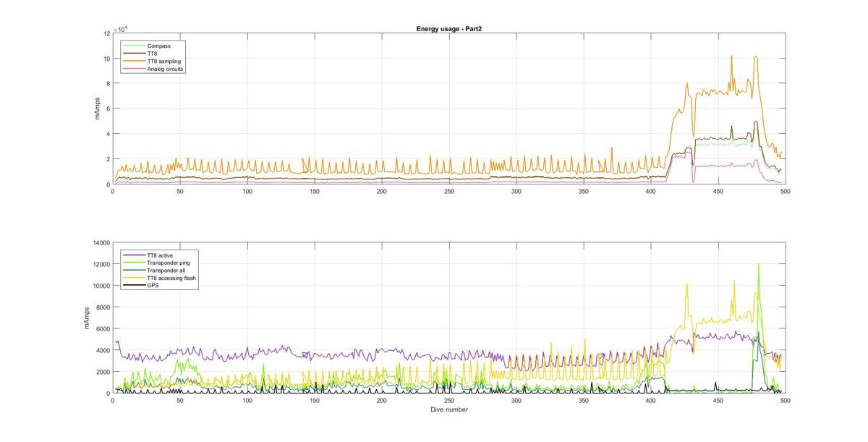Screen dimensions: 868x442
Task: Select the 'TT8 active' legend entry
Action: pos(149,255)
